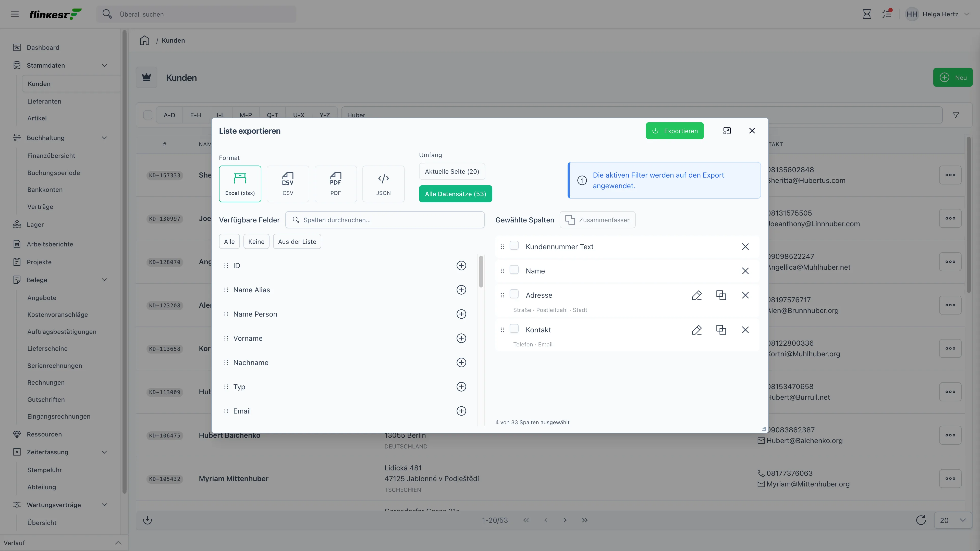The height and width of the screenshot is (551, 980).
Task: Split the Kontakt combined column
Action: click(721, 330)
